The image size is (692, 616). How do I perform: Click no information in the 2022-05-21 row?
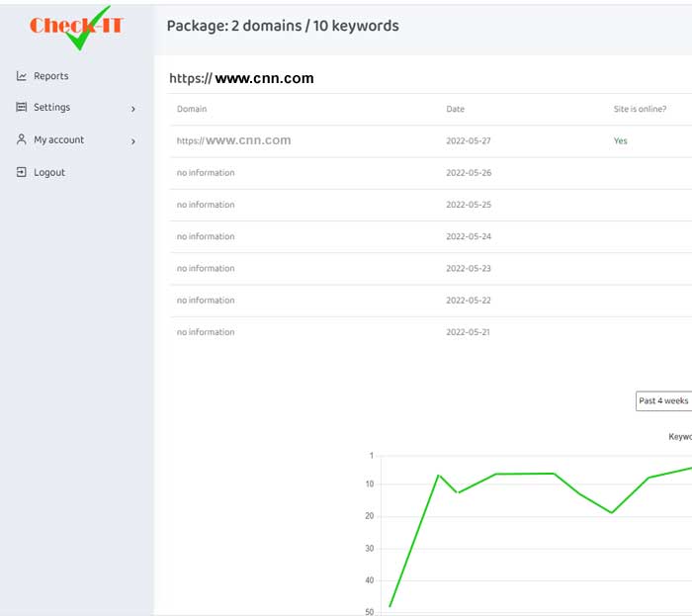[x=206, y=332]
